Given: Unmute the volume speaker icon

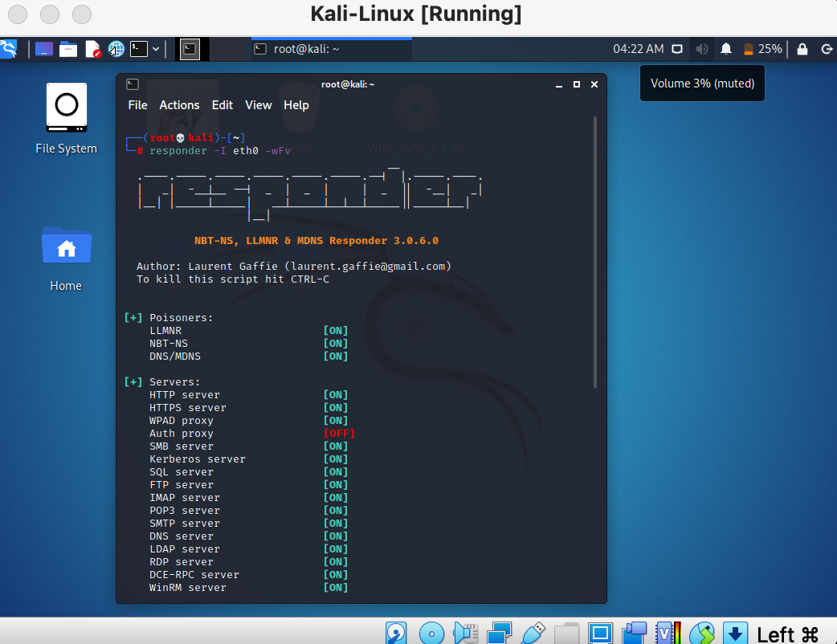Looking at the screenshot, I should (702, 50).
